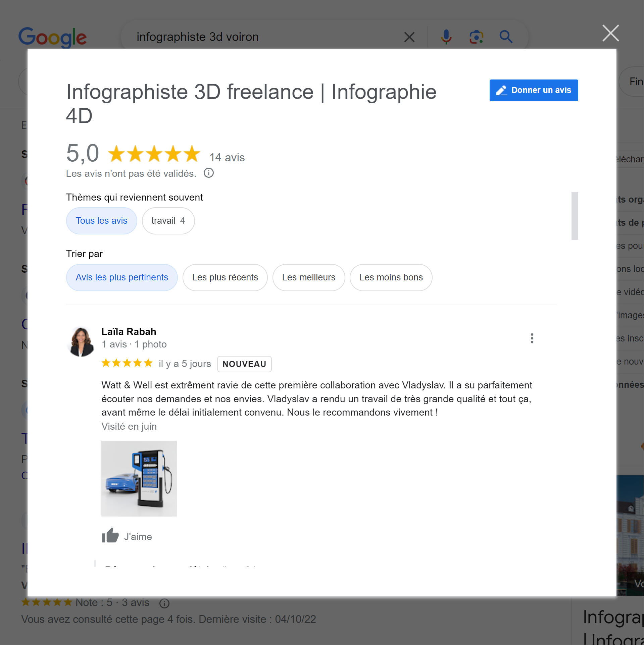Click the Google logo

pos(52,37)
